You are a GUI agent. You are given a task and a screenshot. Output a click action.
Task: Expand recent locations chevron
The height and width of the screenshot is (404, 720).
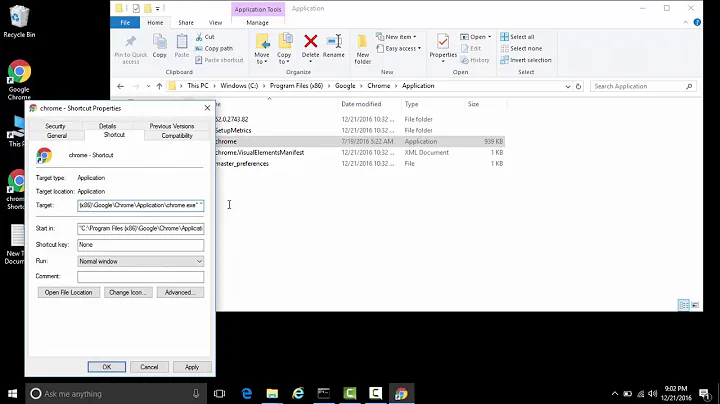[148, 86]
